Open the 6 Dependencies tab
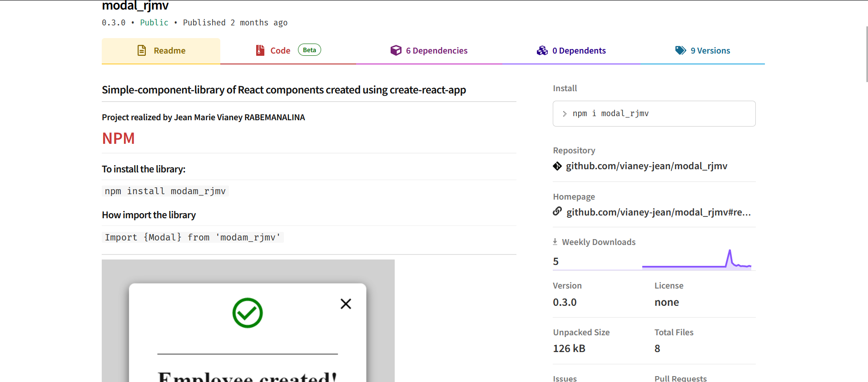The image size is (868, 382). pyautogui.click(x=429, y=51)
